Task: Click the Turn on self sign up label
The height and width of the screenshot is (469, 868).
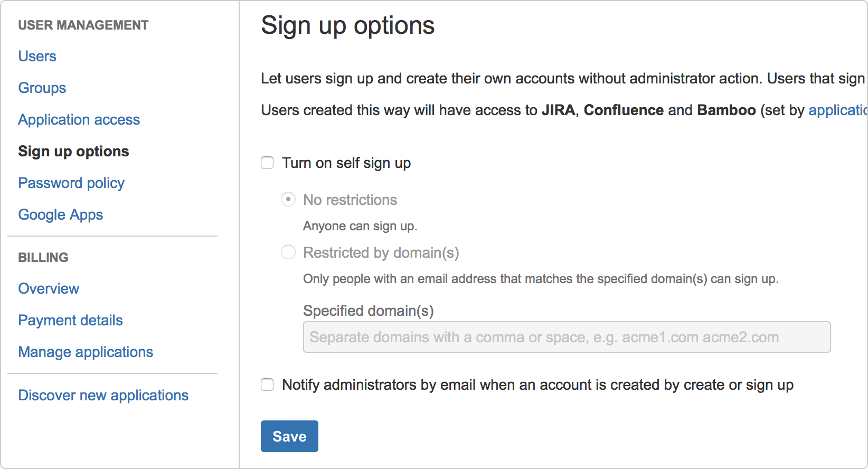Action: (x=346, y=163)
